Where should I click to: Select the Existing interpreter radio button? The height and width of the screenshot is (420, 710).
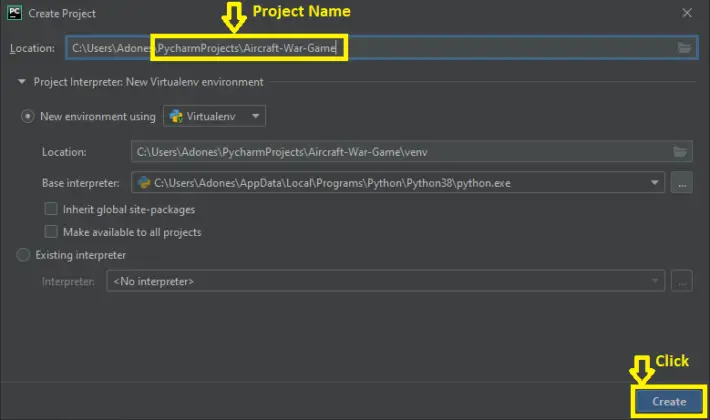click(24, 256)
